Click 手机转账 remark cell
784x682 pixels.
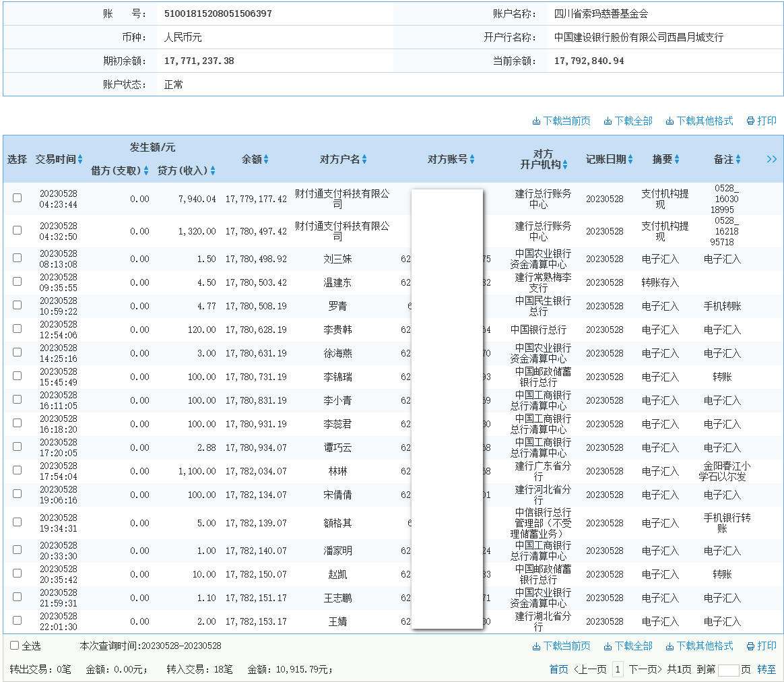pos(723,306)
